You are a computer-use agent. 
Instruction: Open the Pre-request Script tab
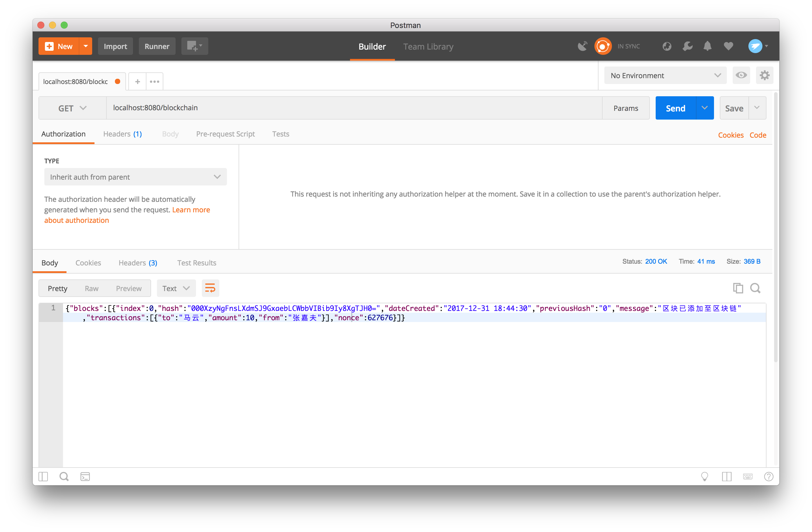pyautogui.click(x=225, y=134)
